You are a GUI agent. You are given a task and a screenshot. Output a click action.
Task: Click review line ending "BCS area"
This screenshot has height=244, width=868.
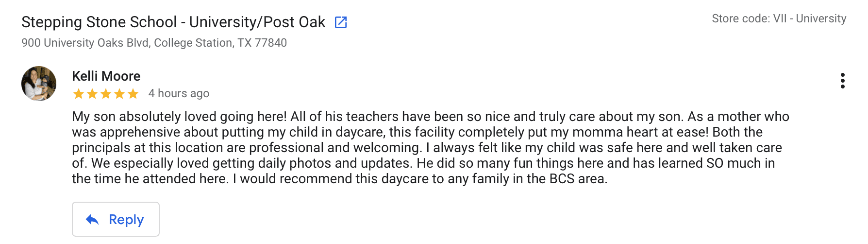[x=339, y=179]
